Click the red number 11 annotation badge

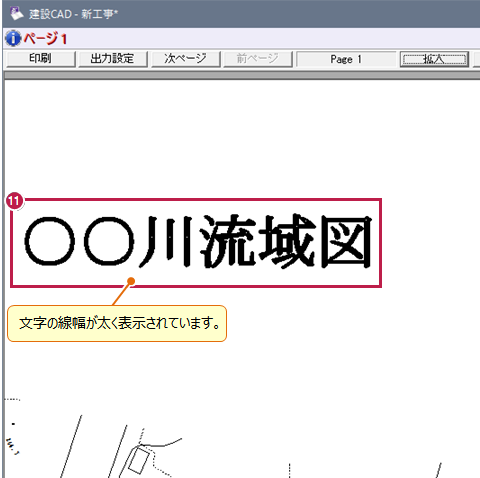14,201
